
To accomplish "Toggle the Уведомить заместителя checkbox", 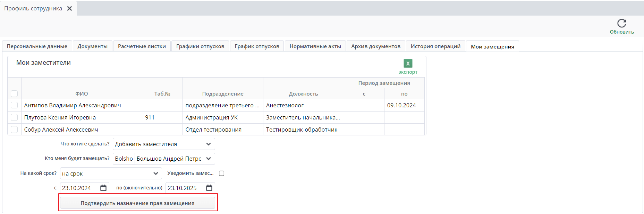I will coord(222,173).
